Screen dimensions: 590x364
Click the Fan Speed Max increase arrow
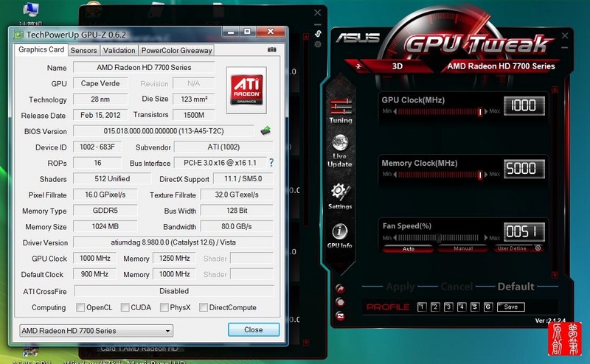[486, 238]
